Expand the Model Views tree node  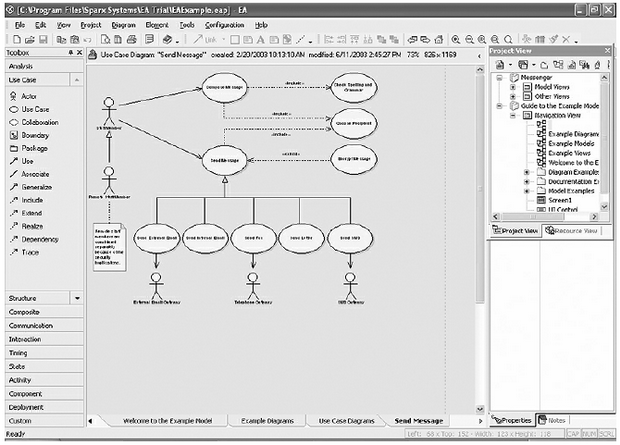[512, 87]
